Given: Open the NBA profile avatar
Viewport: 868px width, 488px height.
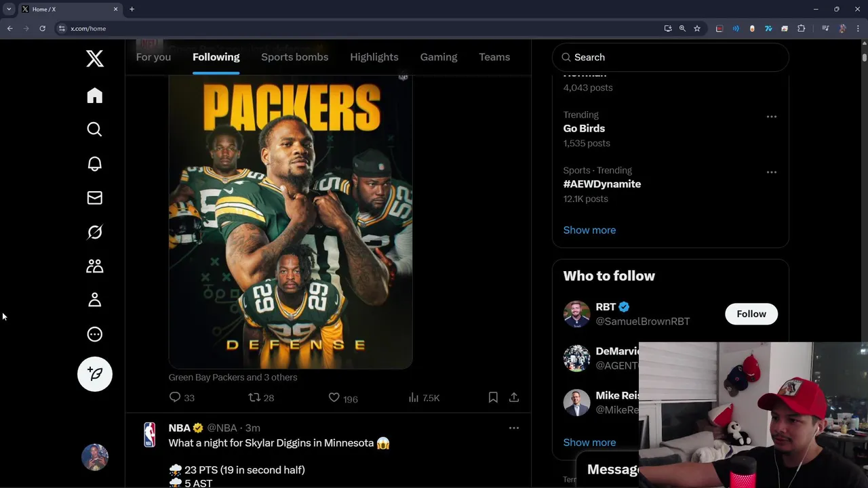Looking at the screenshot, I should pyautogui.click(x=150, y=434).
